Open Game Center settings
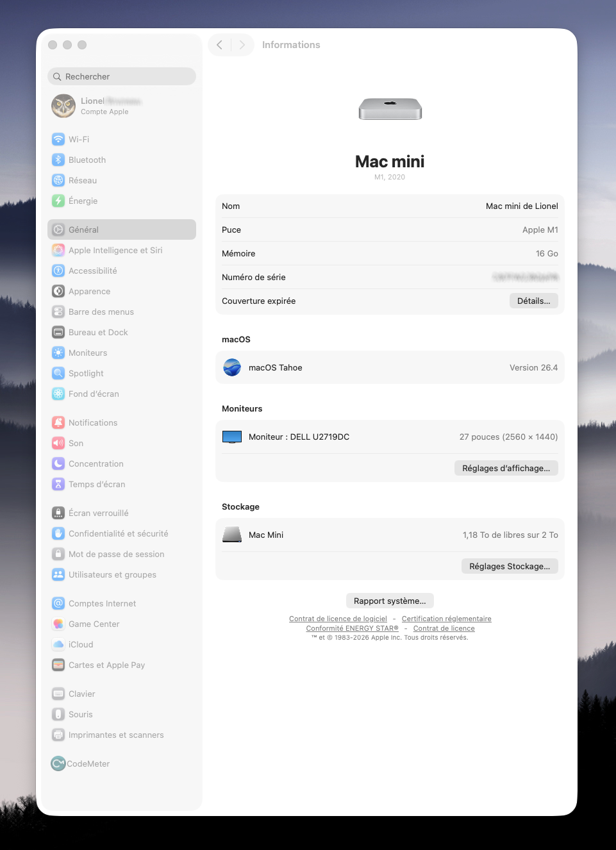This screenshot has width=616, height=850. (94, 624)
